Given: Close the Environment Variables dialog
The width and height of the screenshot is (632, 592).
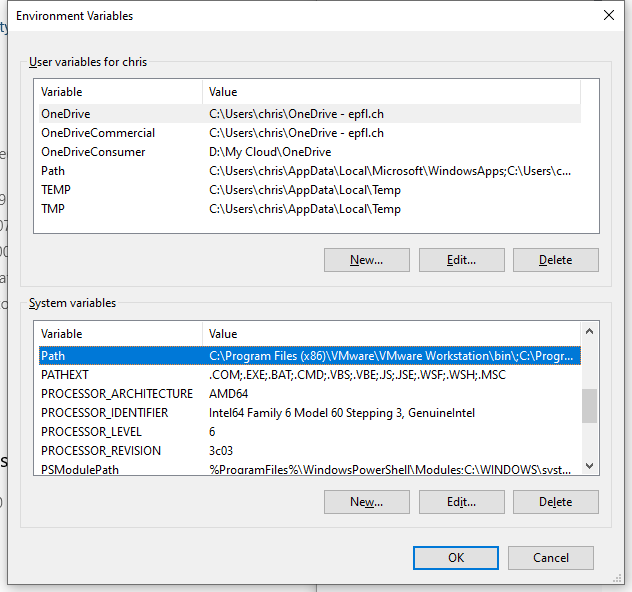Looking at the screenshot, I should [x=608, y=15].
